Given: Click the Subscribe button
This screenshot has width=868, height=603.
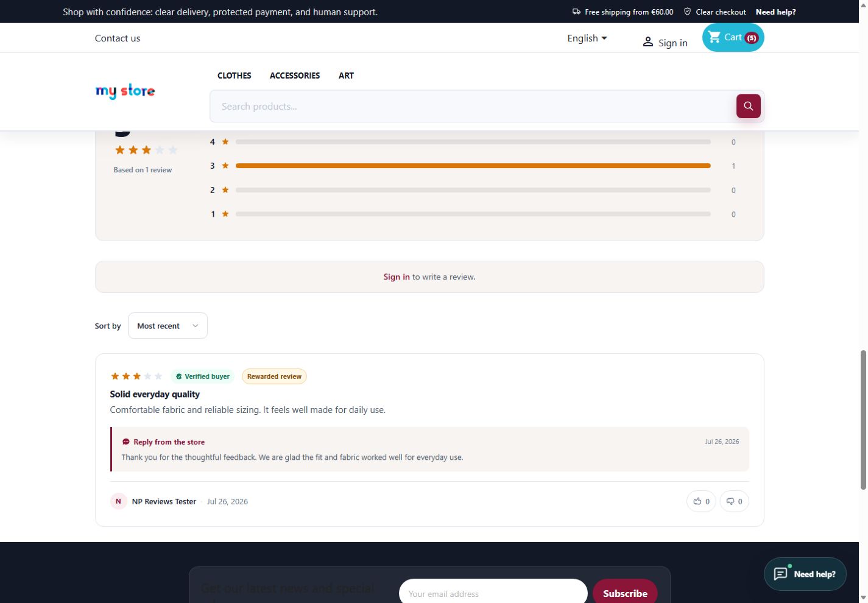Looking at the screenshot, I should tap(625, 593).
